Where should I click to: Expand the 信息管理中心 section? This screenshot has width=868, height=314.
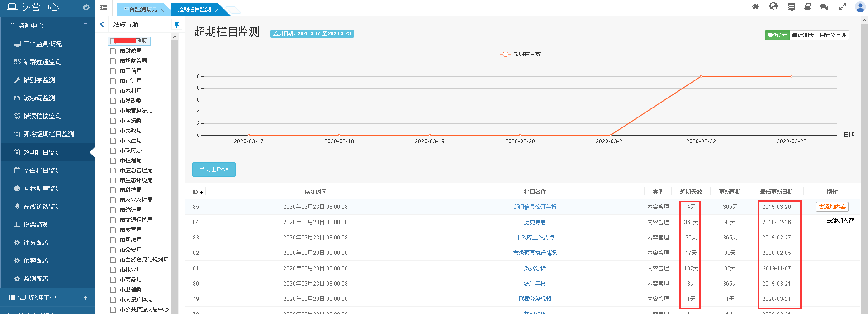(85, 297)
